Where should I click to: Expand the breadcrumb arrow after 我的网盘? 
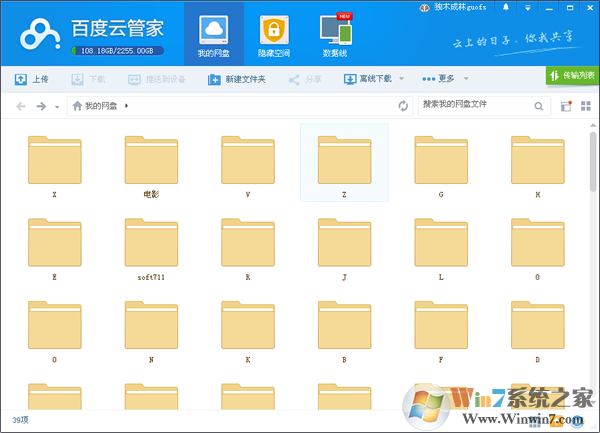click(127, 106)
